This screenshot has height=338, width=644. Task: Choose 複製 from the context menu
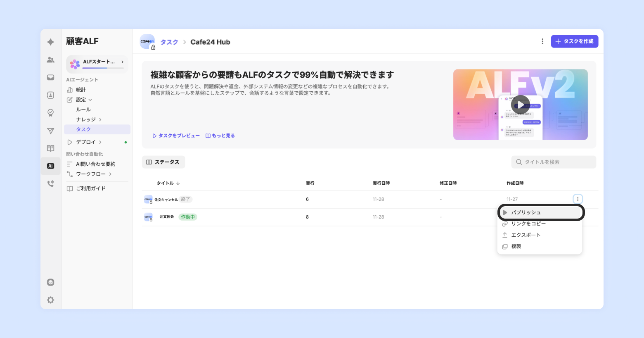(540, 246)
